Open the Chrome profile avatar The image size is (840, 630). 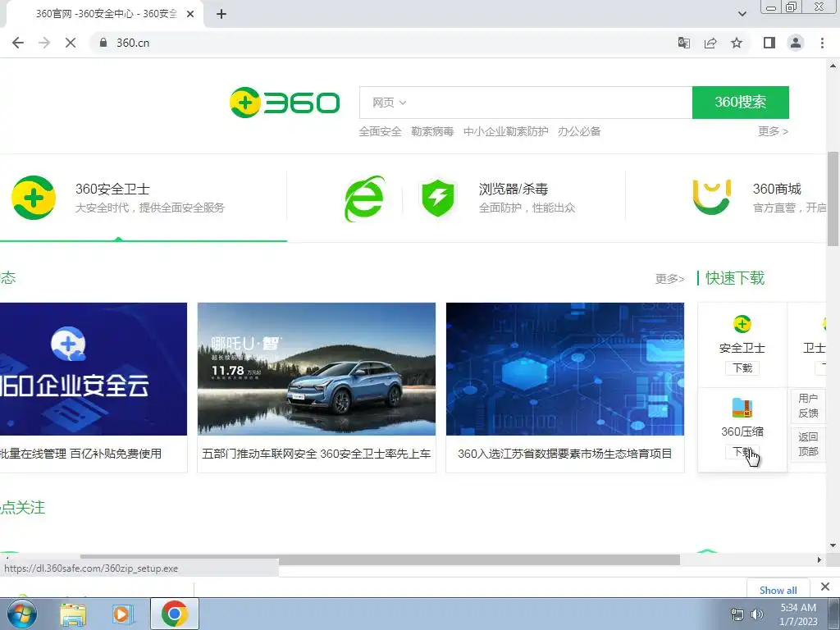tap(796, 43)
